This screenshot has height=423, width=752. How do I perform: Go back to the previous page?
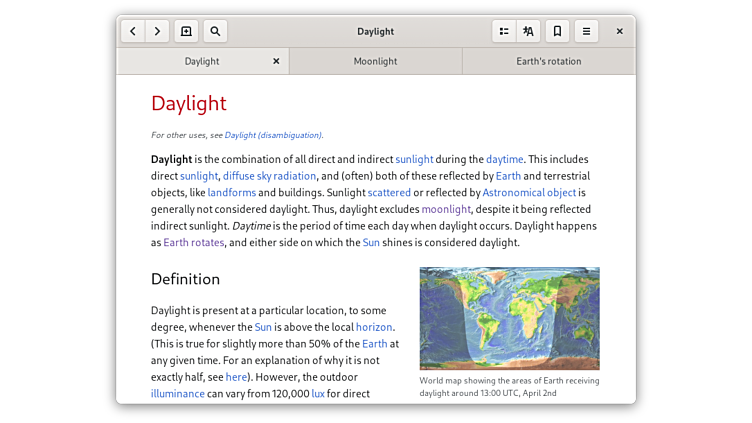point(134,31)
